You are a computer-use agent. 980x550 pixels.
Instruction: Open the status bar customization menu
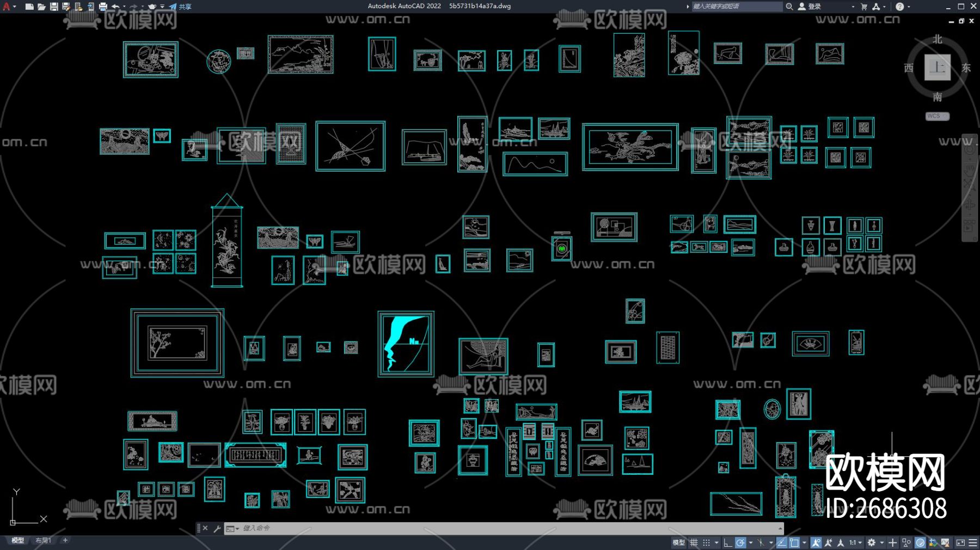coord(973,542)
